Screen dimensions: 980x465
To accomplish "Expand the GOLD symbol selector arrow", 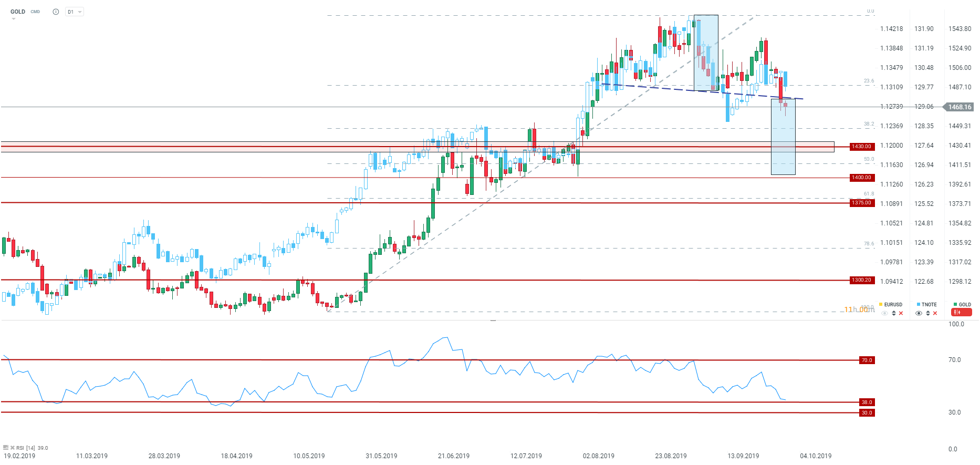I will (x=14, y=19).
